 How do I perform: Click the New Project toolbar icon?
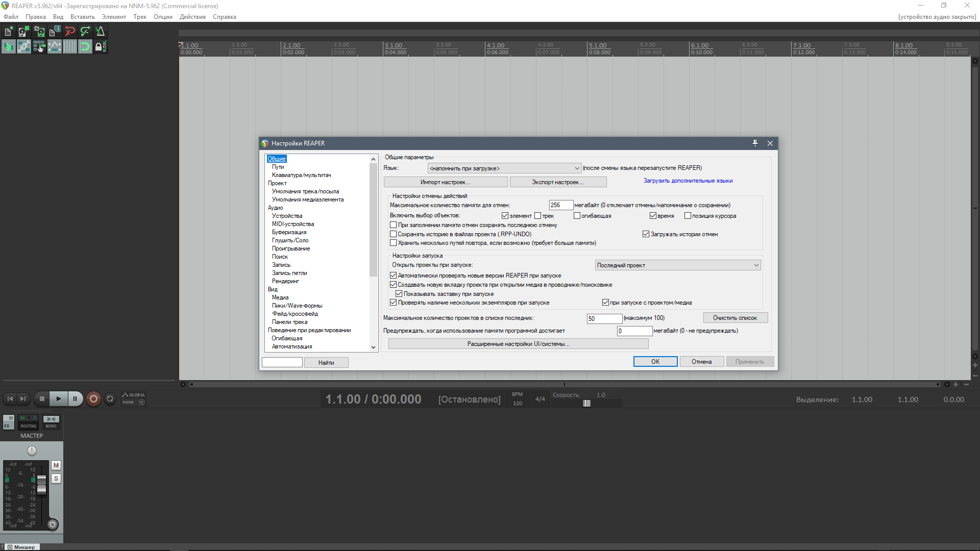pyautogui.click(x=9, y=32)
